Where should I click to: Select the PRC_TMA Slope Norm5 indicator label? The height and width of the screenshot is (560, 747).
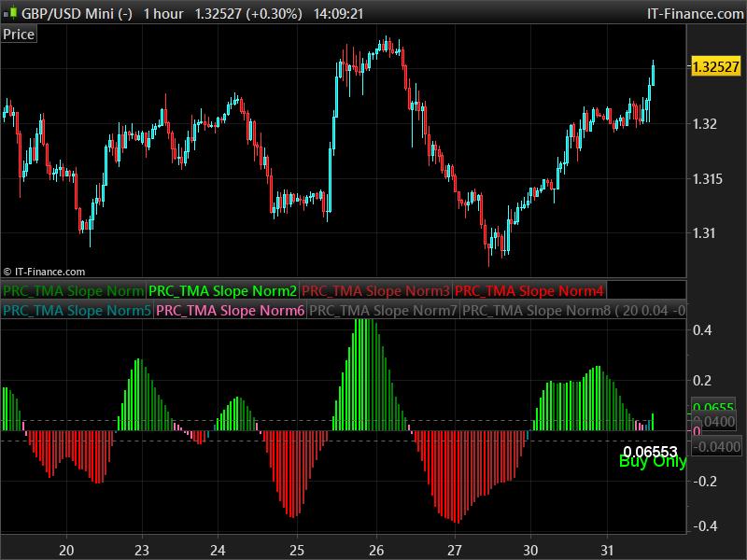[x=78, y=311]
